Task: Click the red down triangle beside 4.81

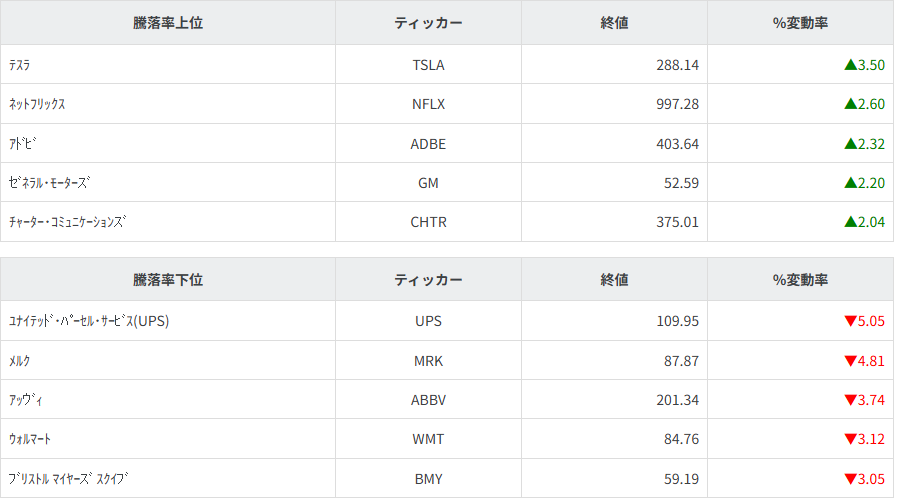Action: 850,360
